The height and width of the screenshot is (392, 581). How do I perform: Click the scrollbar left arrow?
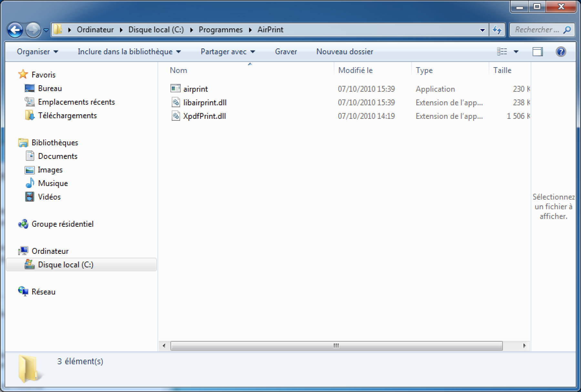click(x=164, y=346)
